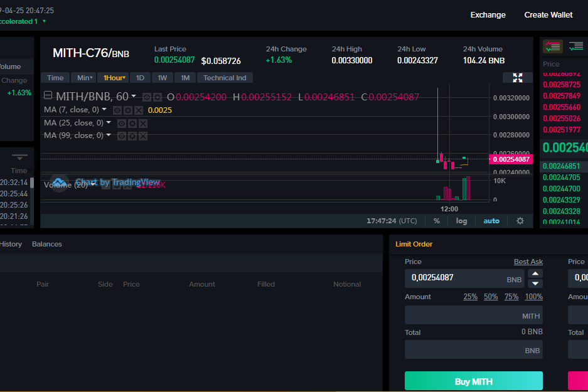
Task: Open fullscreen chart mode
Action: tap(517, 77)
